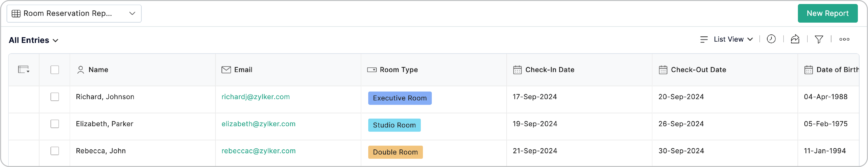Click the share export icon

click(x=795, y=39)
